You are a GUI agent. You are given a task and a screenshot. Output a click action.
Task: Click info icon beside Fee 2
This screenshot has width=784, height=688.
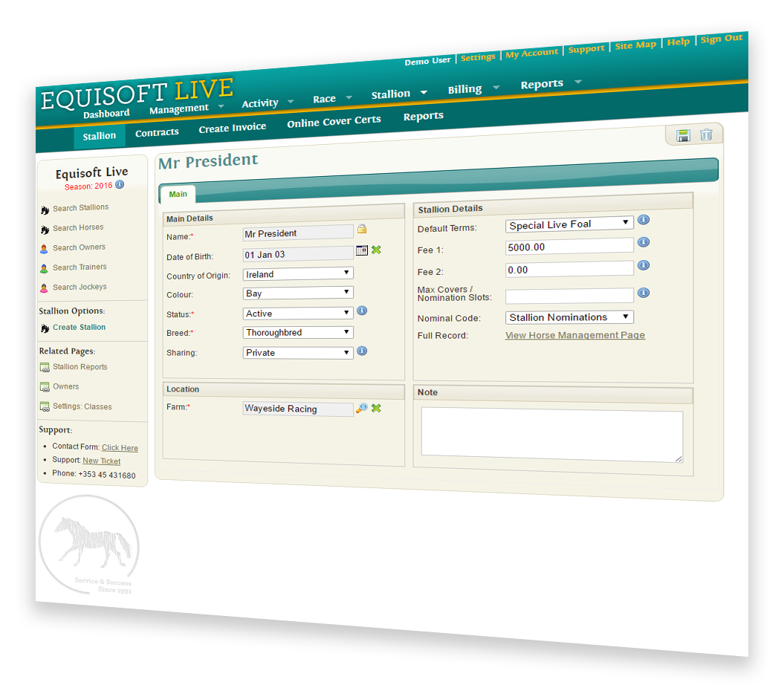click(644, 265)
